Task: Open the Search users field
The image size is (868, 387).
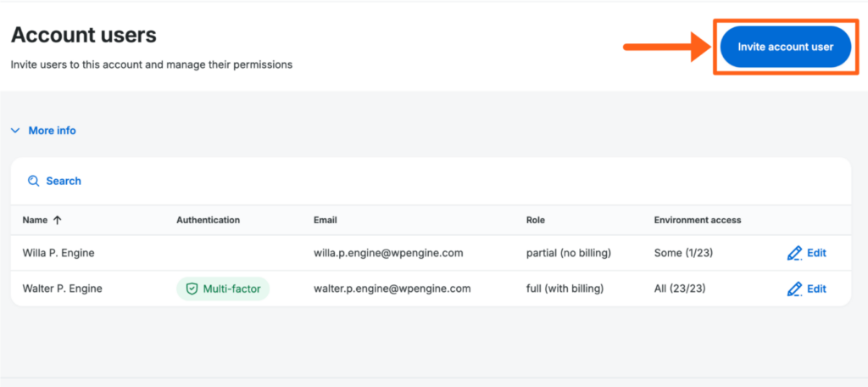Action: [x=54, y=181]
